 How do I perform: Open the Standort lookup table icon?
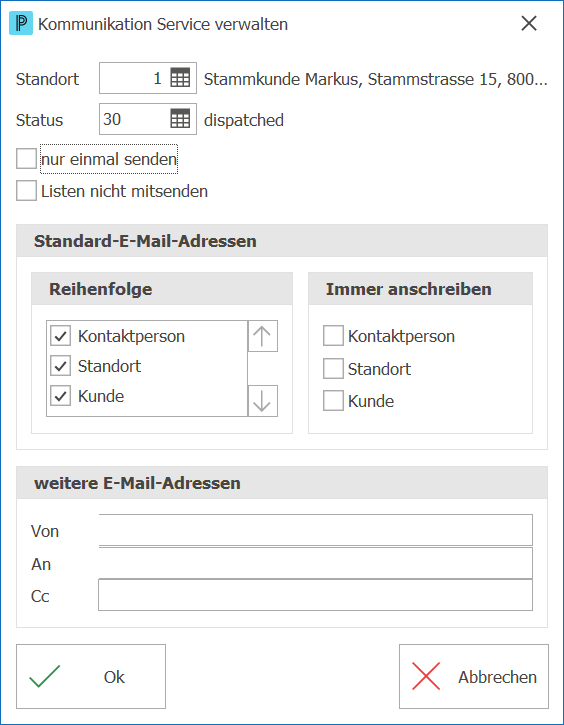(x=180, y=78)
